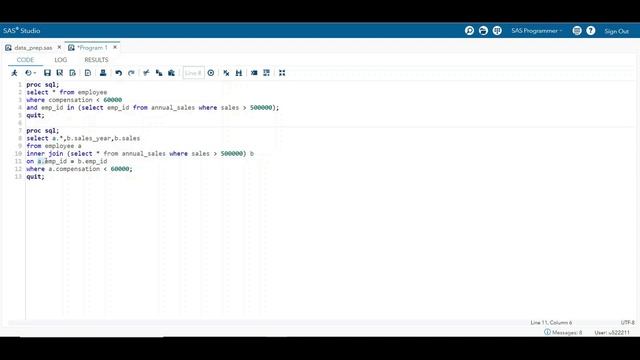
Task: Click the new options grid icon in header
Action: point(497,31)
